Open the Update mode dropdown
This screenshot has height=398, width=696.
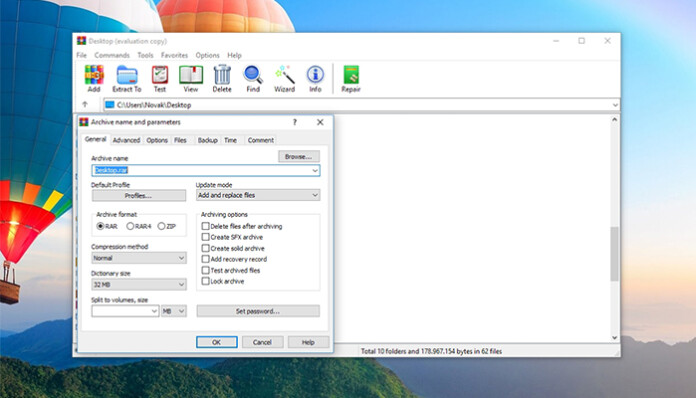258,195
